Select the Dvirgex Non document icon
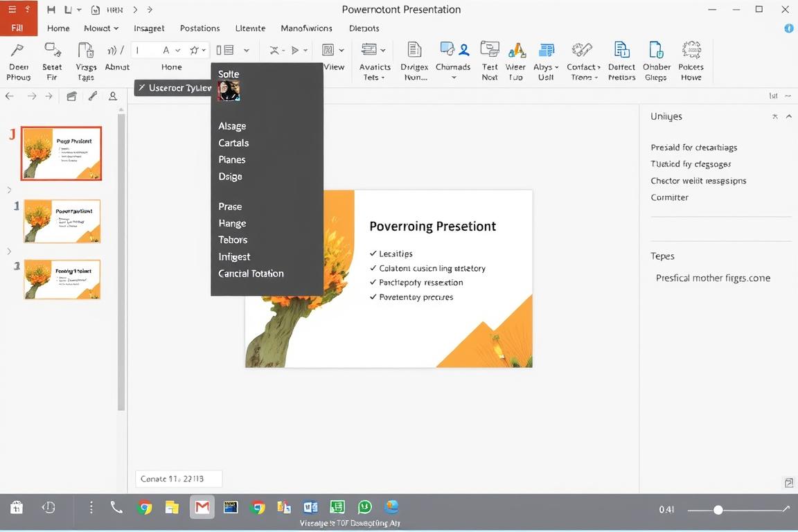Image resolution: width=798 pixels, height=532 pixels. [414, 51]
